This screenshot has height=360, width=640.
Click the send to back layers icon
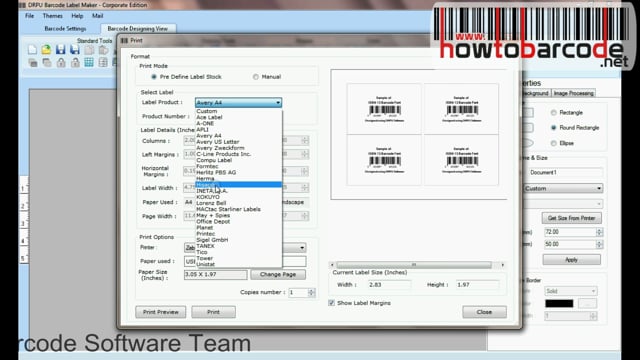point(47,62)
